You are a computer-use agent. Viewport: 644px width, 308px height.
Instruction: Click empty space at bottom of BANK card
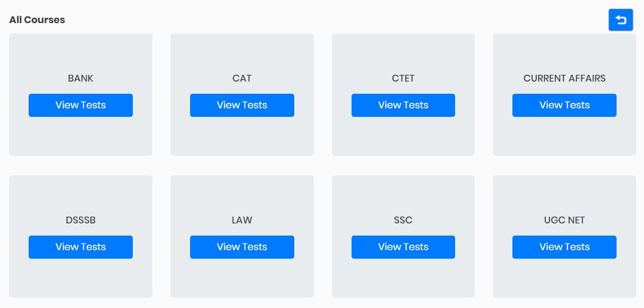click(80, 138)
